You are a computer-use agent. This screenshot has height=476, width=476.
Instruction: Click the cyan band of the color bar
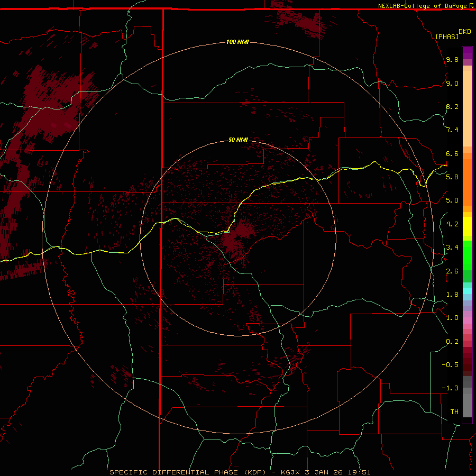(x=467, y=291)
